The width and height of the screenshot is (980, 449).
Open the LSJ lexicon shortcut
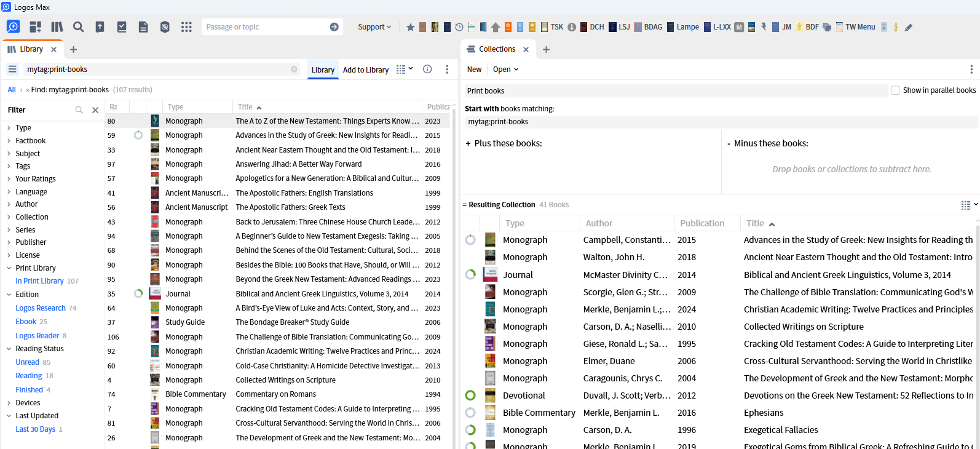click(619, 27)
